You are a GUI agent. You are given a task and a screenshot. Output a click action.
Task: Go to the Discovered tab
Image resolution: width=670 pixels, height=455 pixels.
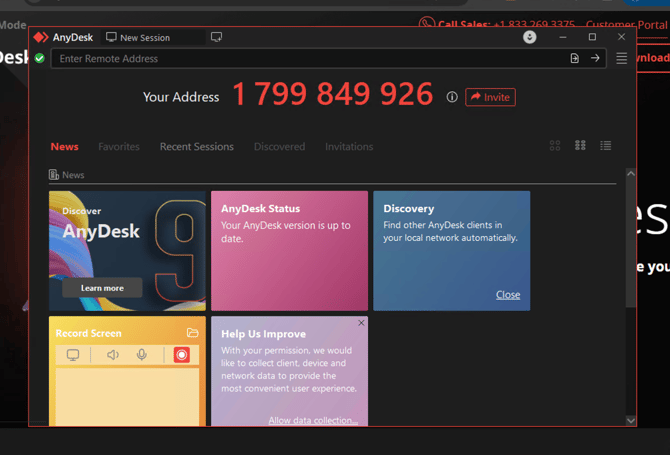[x=279, y=147]
